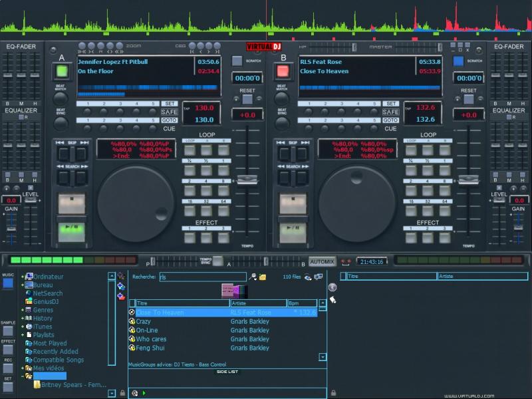Click the Beat Sync knob on deck B
This screenshot has width=532, height=399.
coord(281,124)
